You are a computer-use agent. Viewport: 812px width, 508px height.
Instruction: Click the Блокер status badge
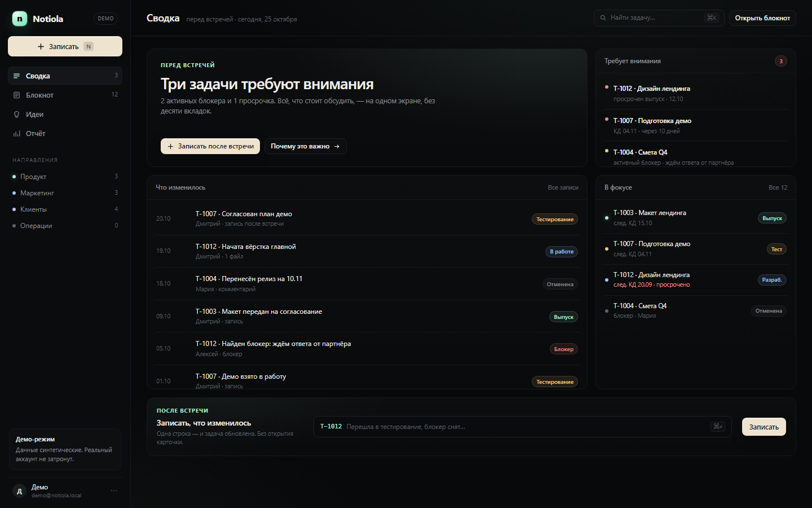pos(564,349)
